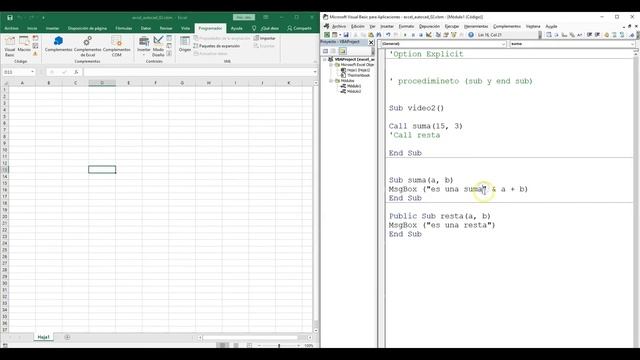Open Complementos de Excel
Screen dimensions: 640x360
87,46
